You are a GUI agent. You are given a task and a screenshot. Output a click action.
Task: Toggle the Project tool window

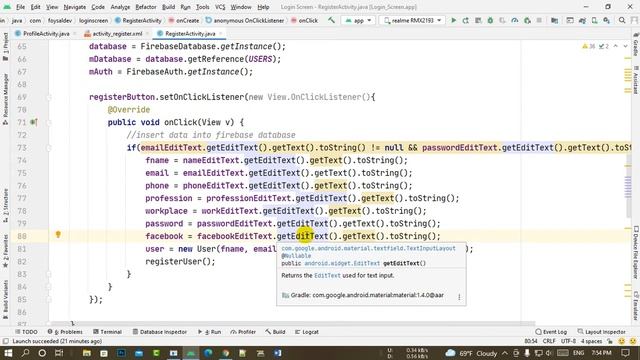5,47
